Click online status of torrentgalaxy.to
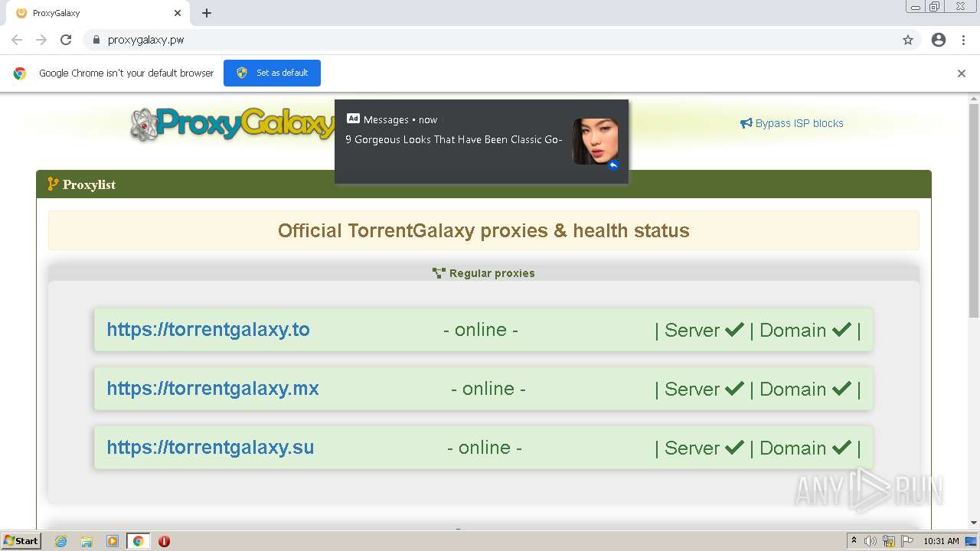 pos(481,330)
